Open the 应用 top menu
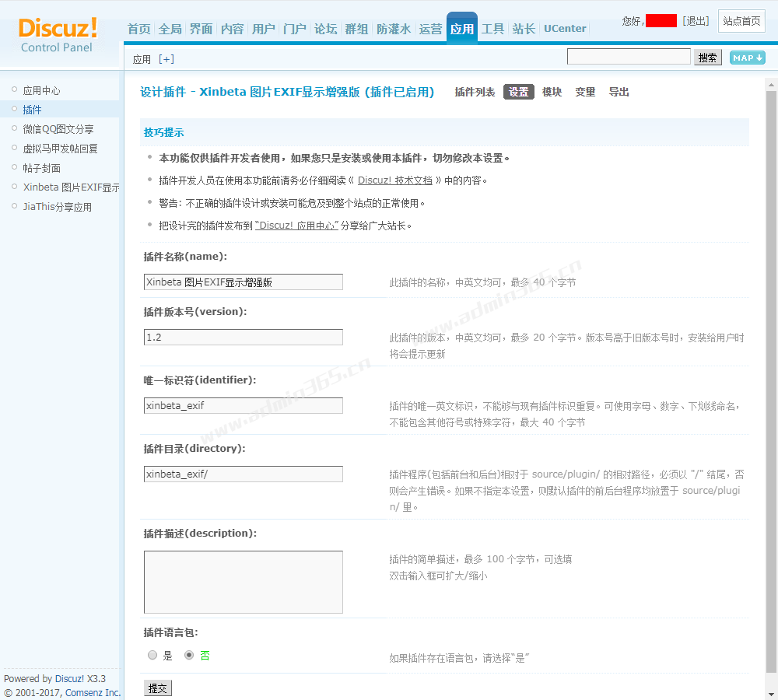The width and height of the screenshot is (778, 700). click(x=462, y=28)
